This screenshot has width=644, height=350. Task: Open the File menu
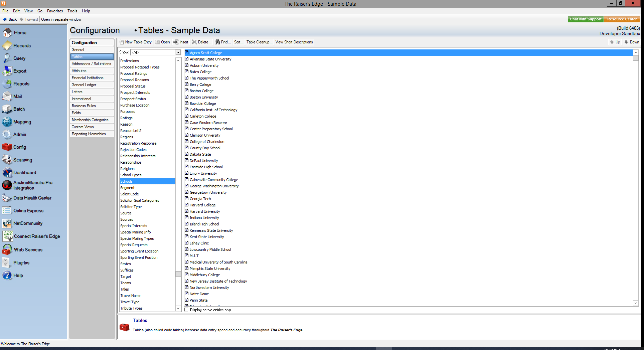coord(5,11)
